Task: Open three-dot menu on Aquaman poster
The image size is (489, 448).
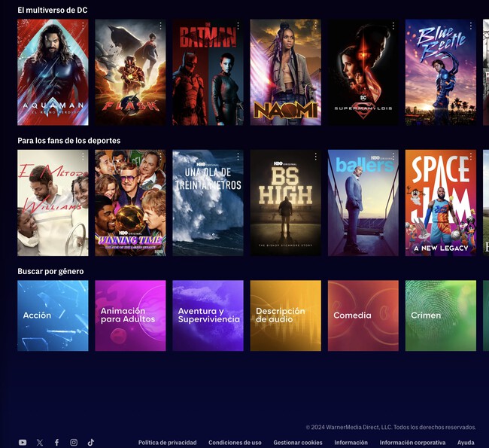Action: pos(82,26)
